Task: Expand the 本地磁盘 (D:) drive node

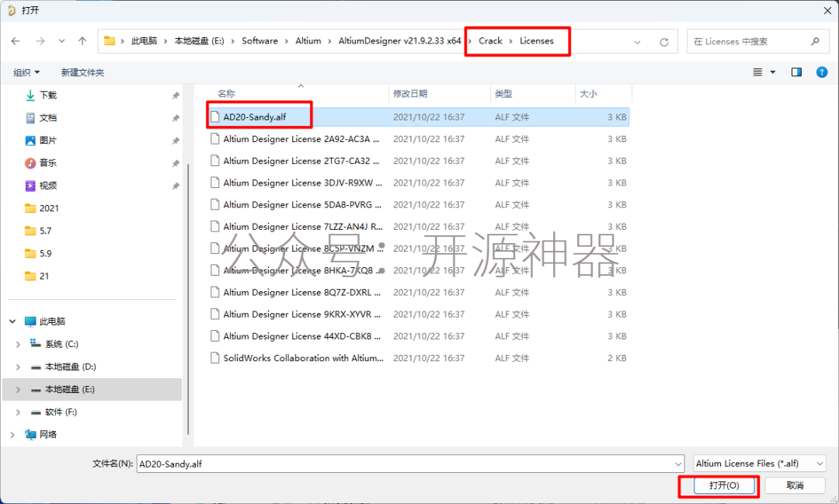Action: [x=18, y=367]
